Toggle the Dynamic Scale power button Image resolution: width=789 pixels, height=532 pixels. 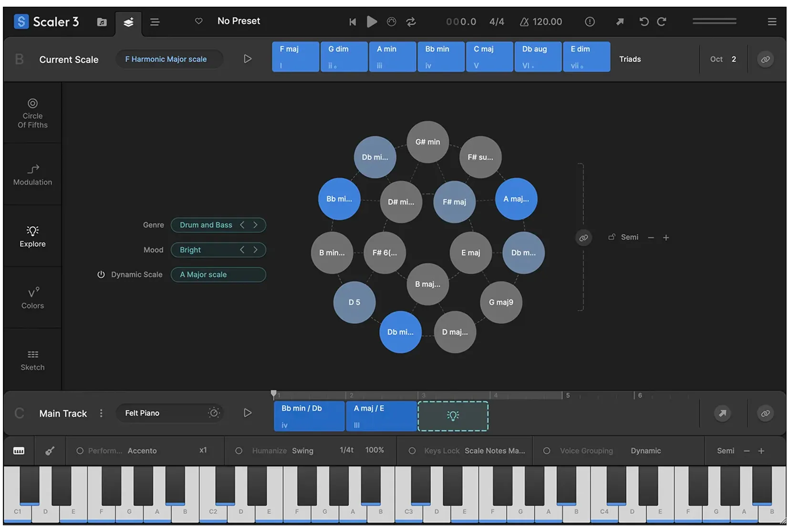(x=101, y=275)
